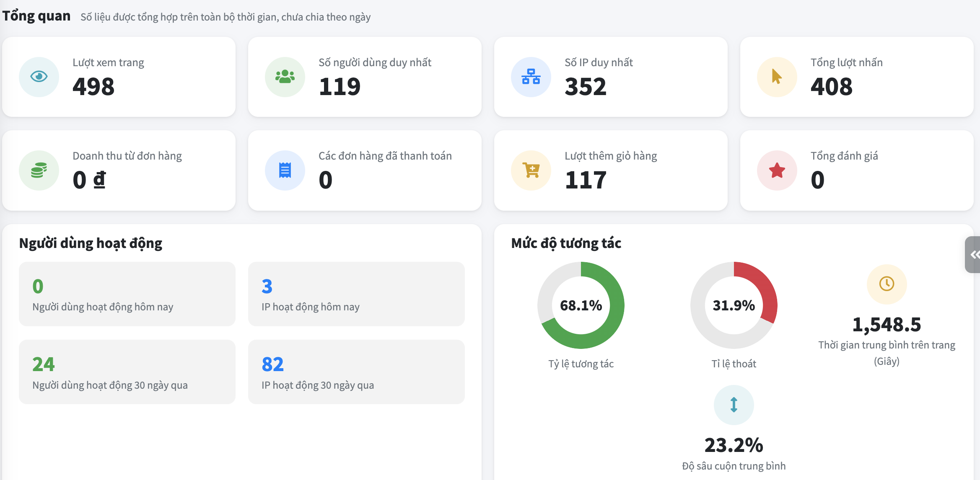Click the 31.9% bounce rate value

click(x=734, y=305)
